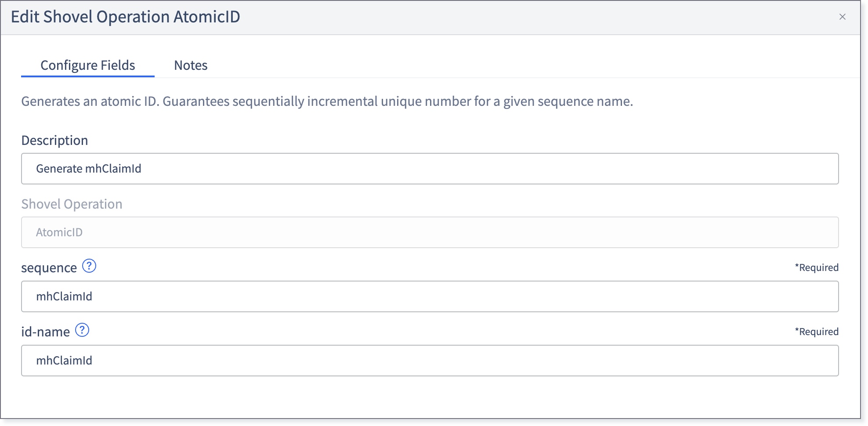This screenshot has width=868, height=426.
Task: Click blank dialog area below id-name field
Action: pyautogui.click(x=430, y=397)
